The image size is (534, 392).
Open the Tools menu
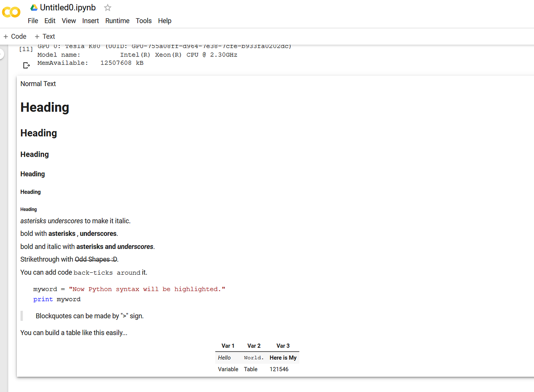point(143,21)
